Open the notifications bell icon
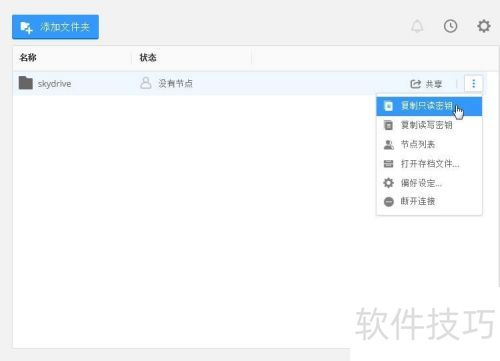 [x=417, y=26]
